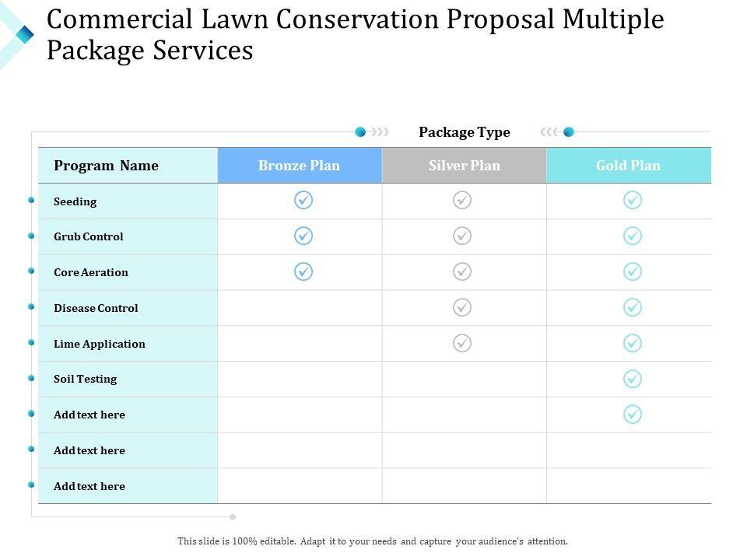
Task: Select the Disease Control row label
Action: (x=96, y=308)
